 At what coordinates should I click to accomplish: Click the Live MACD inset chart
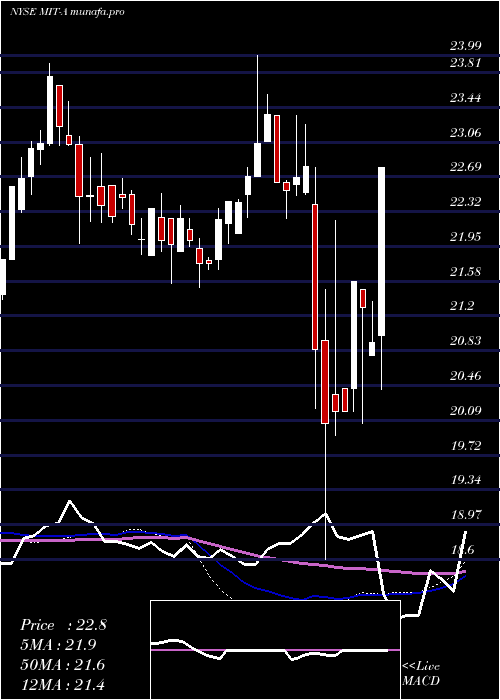[275, 650]
